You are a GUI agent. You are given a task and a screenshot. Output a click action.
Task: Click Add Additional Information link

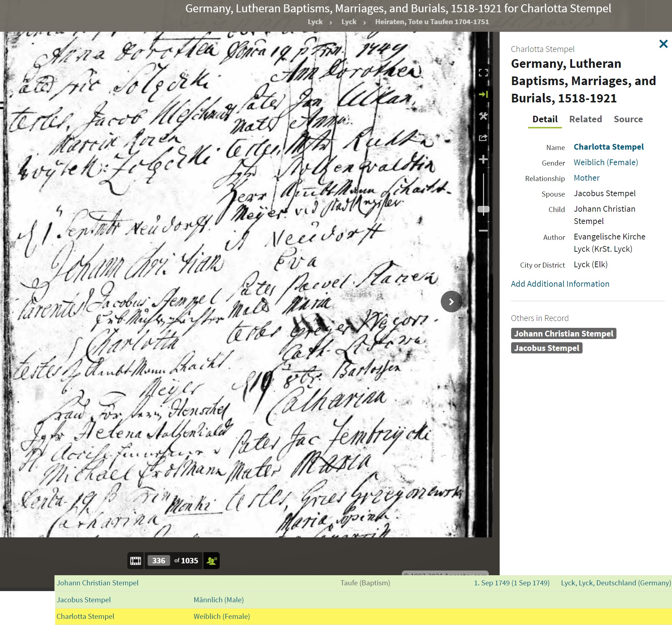click(x=560, y=284)
